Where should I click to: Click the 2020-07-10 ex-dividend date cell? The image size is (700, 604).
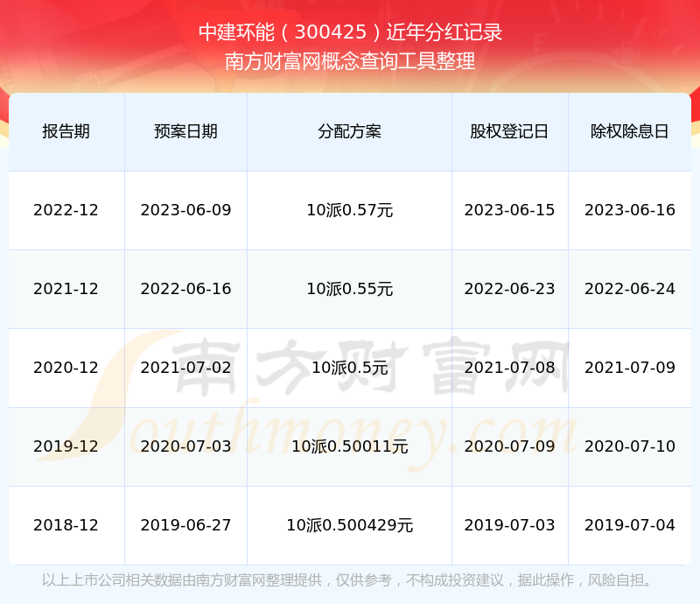pos(629,446)
